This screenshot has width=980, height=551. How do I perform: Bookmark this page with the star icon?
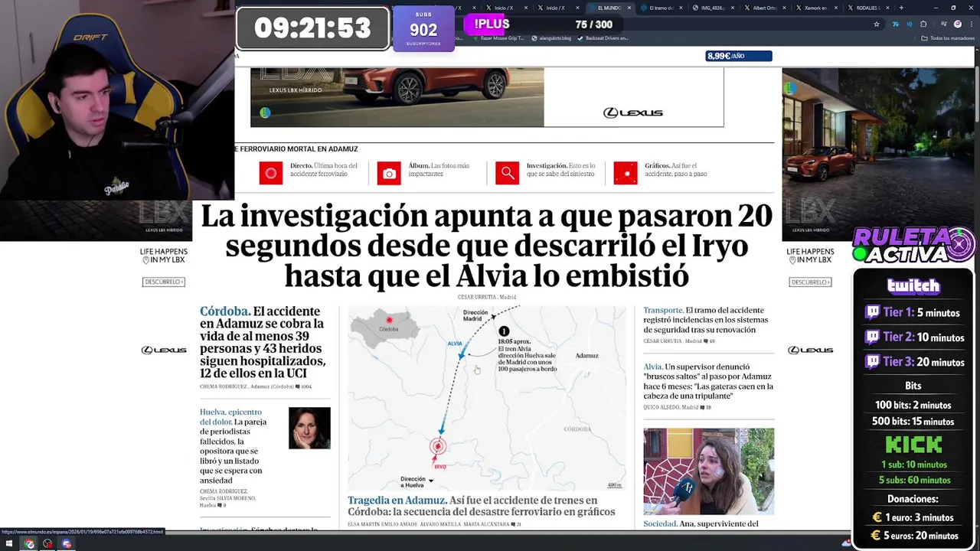click(877, 24)
